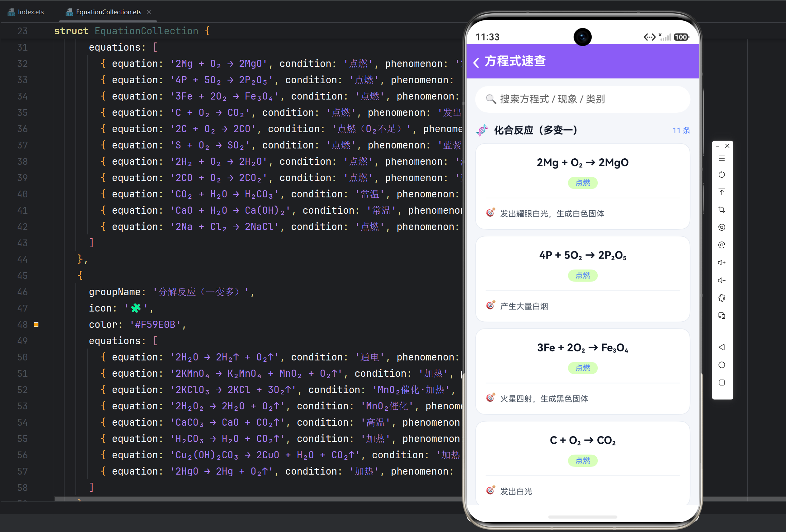Viewport: 786px width, 532px height.
Task: Click line number 48 in the gutter
Action: (22, 324)
